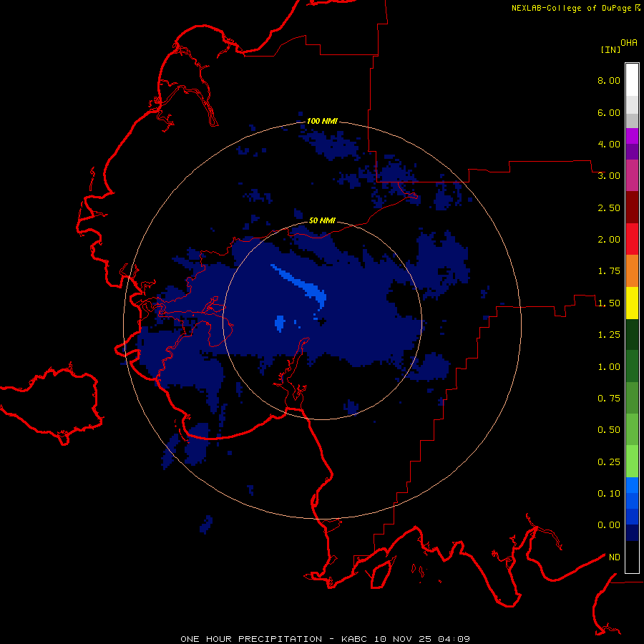This screenshot has height=644, width=644.
Task: Select the 0.10 inch legend value
Action: pos(609,494)
